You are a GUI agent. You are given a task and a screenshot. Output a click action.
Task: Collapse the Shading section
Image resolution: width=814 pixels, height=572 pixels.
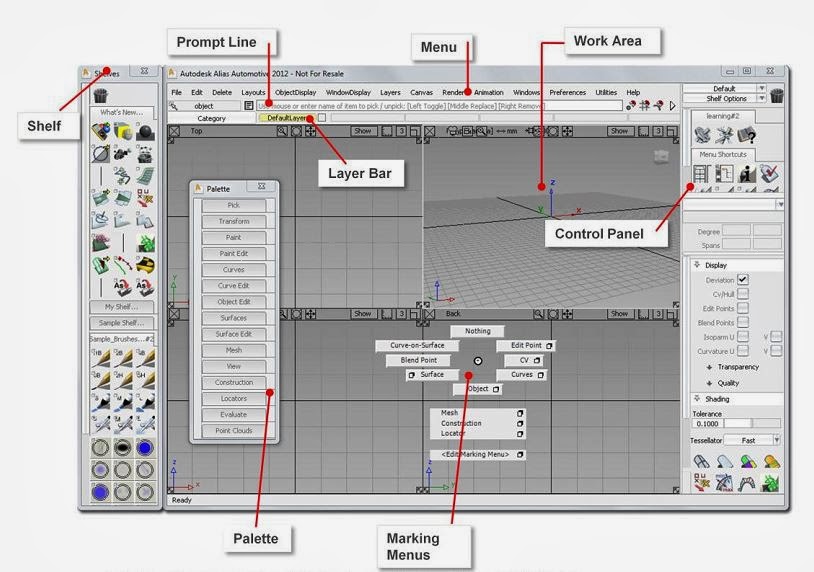[x=697, y=399]
